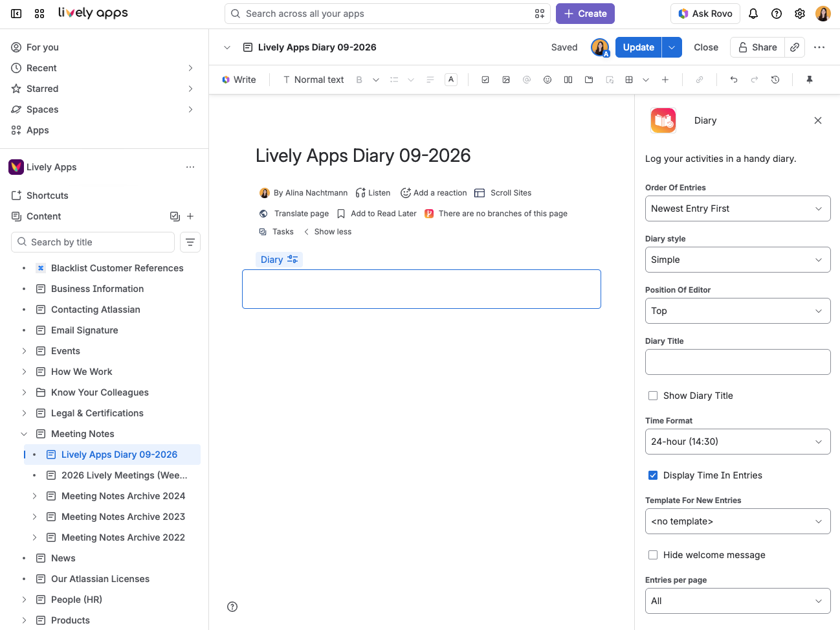Viewport: 840px width, 630px height.
Task: Close the Diary settings panel
Action: pyautogui.click(x=818, y=120)
